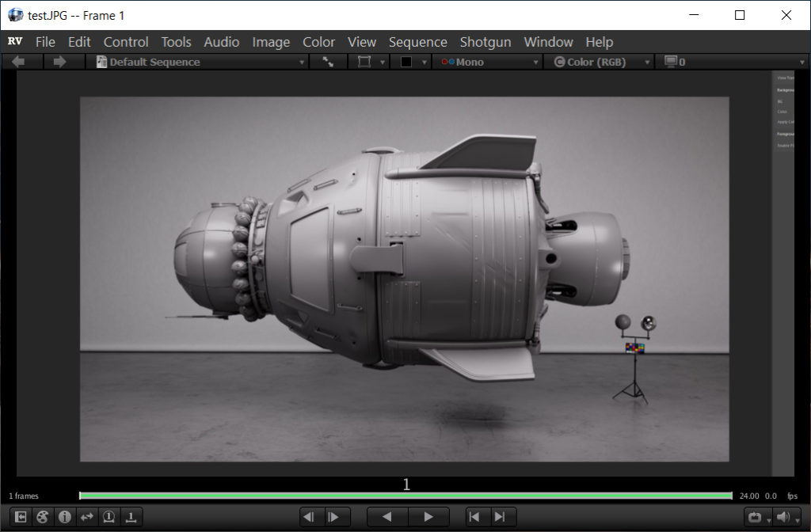Click the green timeline bar at frame 1
811x532 pixels.
coord(405,496)
